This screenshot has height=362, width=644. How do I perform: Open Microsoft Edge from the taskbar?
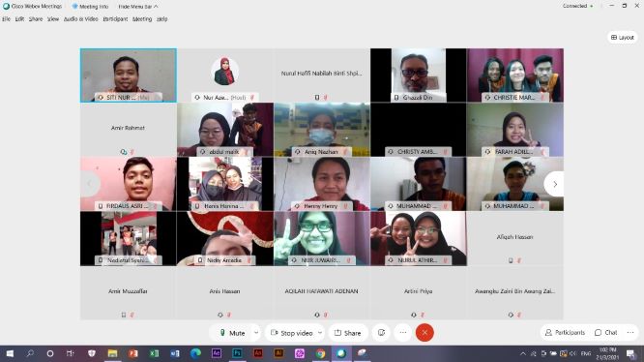pos(195,353)
